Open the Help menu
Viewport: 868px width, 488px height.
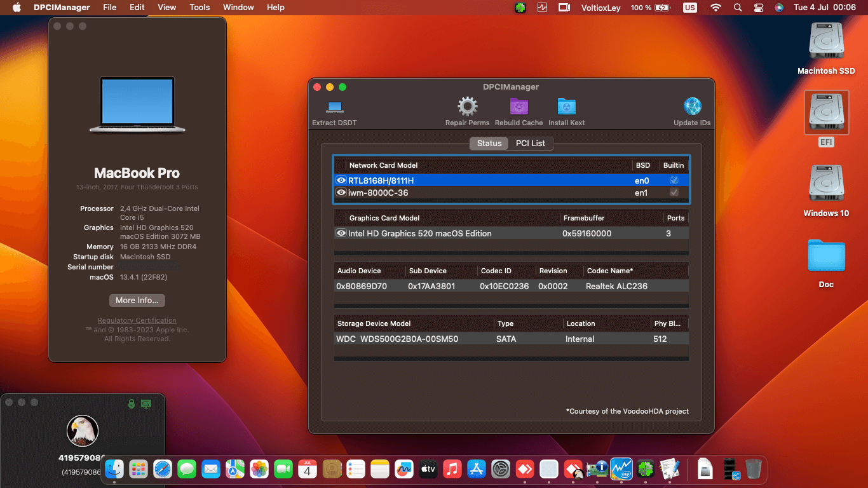[x=276, y=8]
